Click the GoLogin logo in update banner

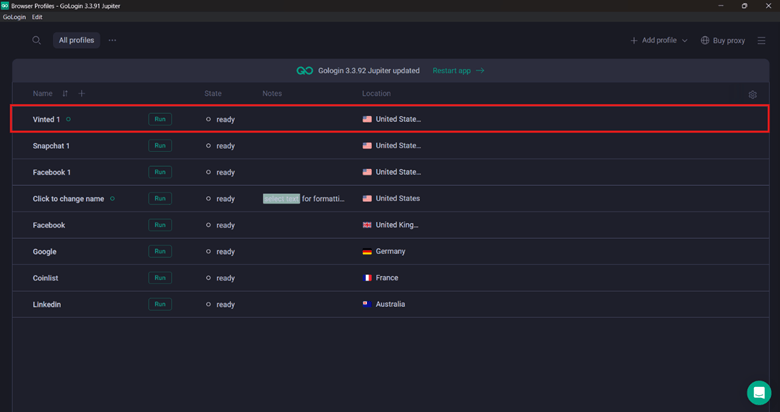point(304,71)
